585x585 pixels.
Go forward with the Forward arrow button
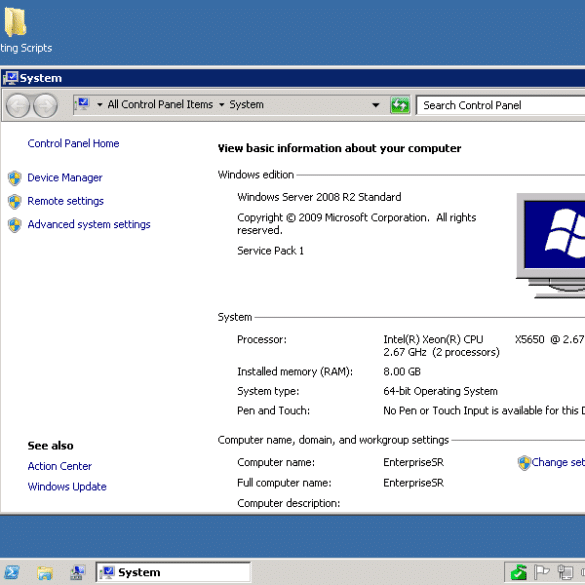tap(46, 106)
